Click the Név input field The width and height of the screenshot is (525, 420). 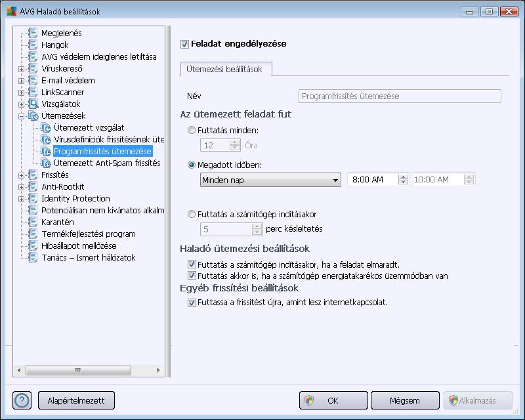[400, 96]
